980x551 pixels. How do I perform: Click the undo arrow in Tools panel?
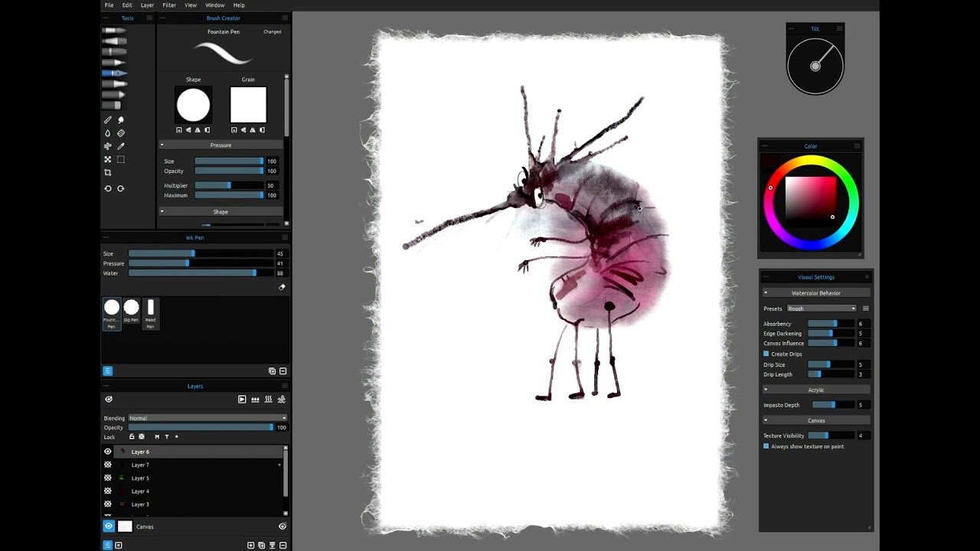point(108,188)
